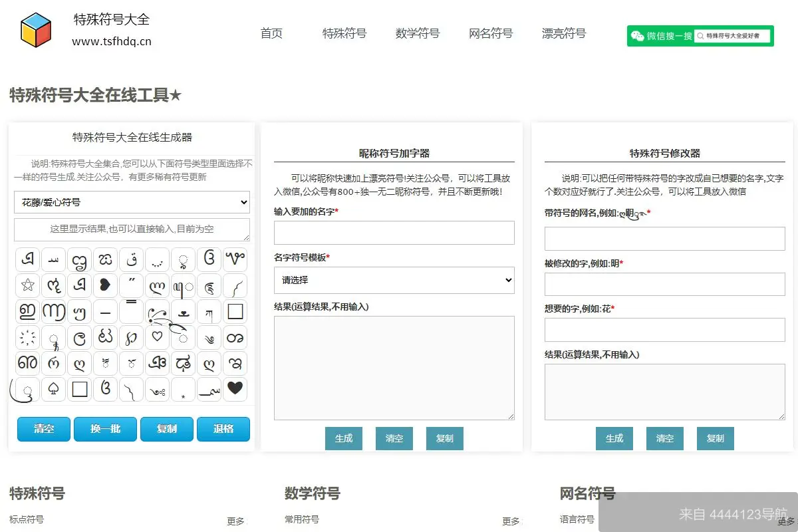Viewport: 798px width, 532px height.
Task: Click the colorful cube site logo
Action: click(36, 30)
